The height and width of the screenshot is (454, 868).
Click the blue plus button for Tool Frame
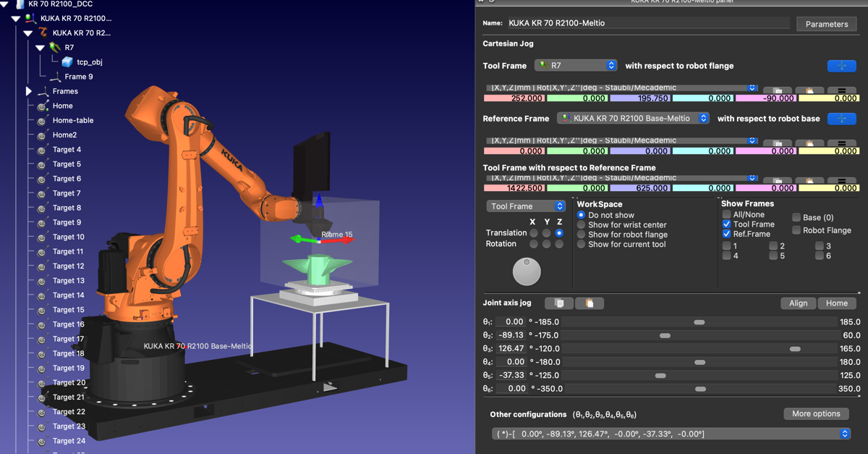841,66
